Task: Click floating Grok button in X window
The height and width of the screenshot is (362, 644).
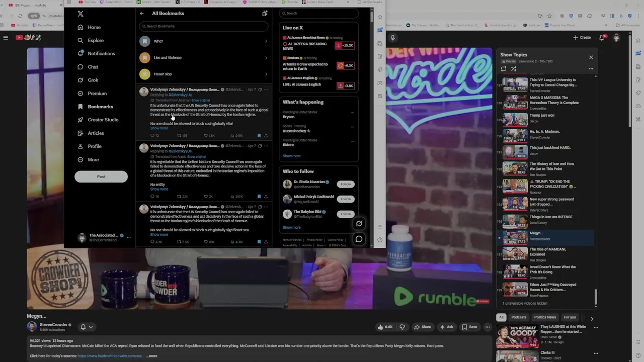Action: coord(359,224)
